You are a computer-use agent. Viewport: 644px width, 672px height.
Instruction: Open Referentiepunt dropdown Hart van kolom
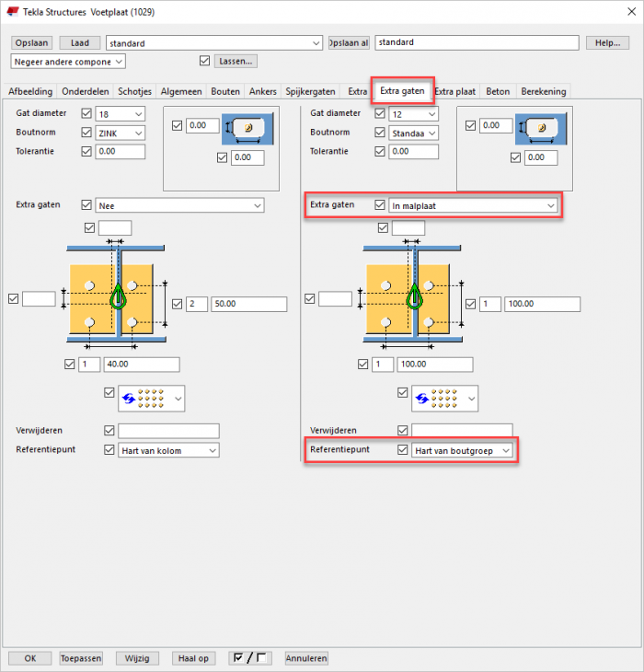click(x=168, y=450)
